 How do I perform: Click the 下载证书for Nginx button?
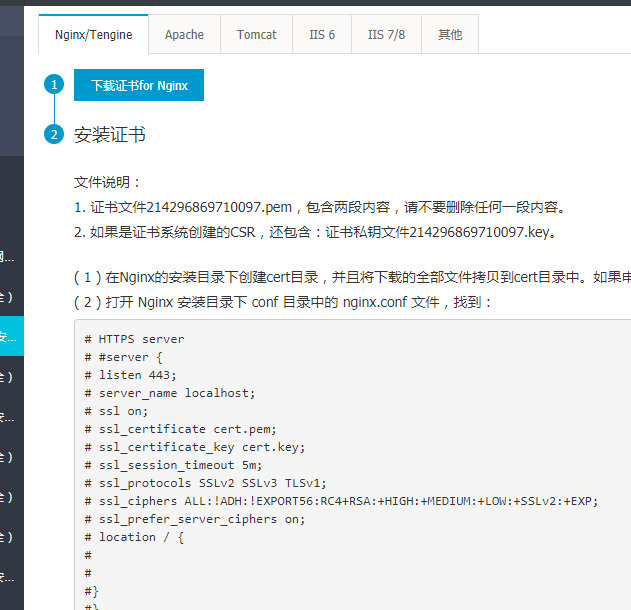139,85
